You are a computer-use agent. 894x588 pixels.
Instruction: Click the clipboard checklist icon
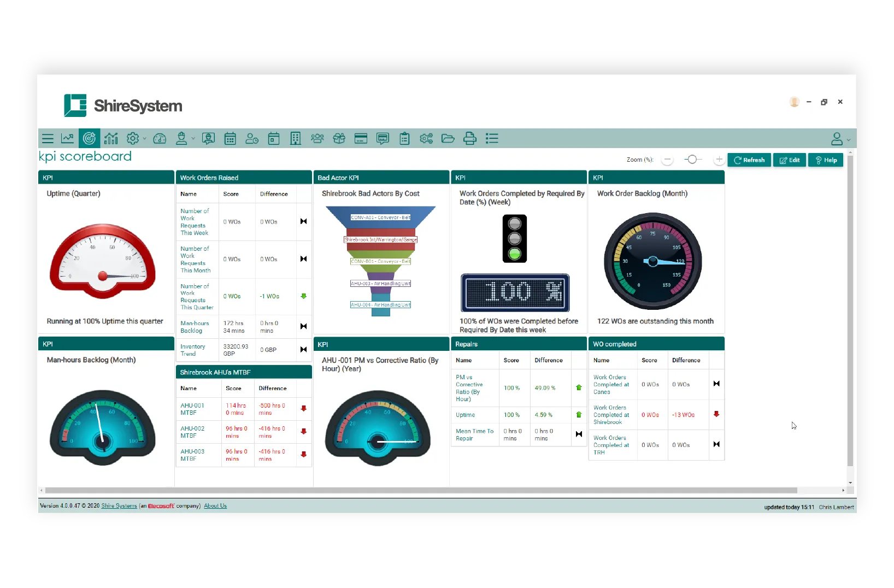pos(404,139)
